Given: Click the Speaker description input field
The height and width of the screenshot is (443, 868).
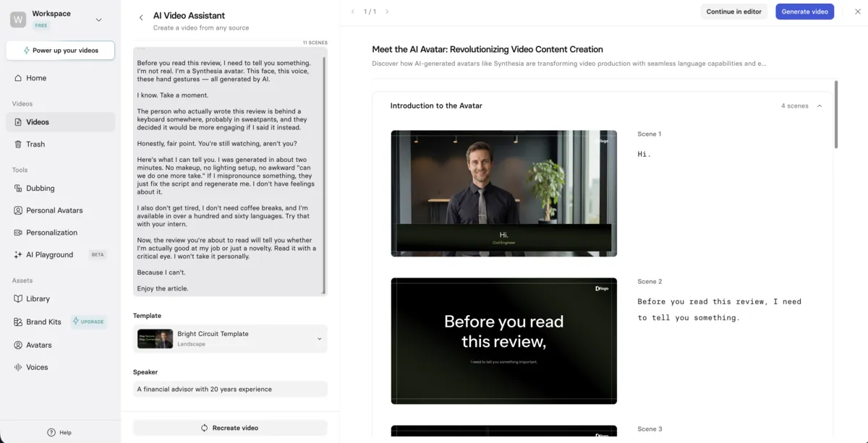Looking at the screenshot, I should pos(230,389).
